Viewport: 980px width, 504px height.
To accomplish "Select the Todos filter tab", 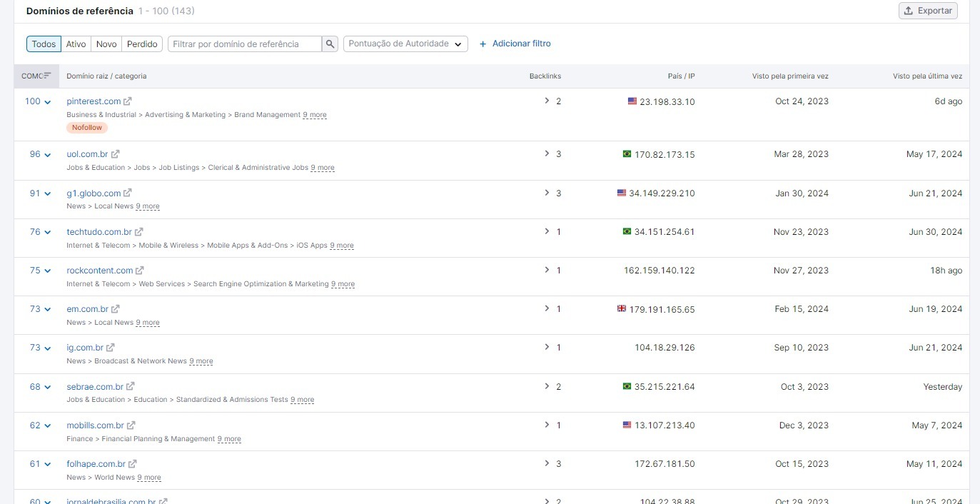I will point(44,44).
